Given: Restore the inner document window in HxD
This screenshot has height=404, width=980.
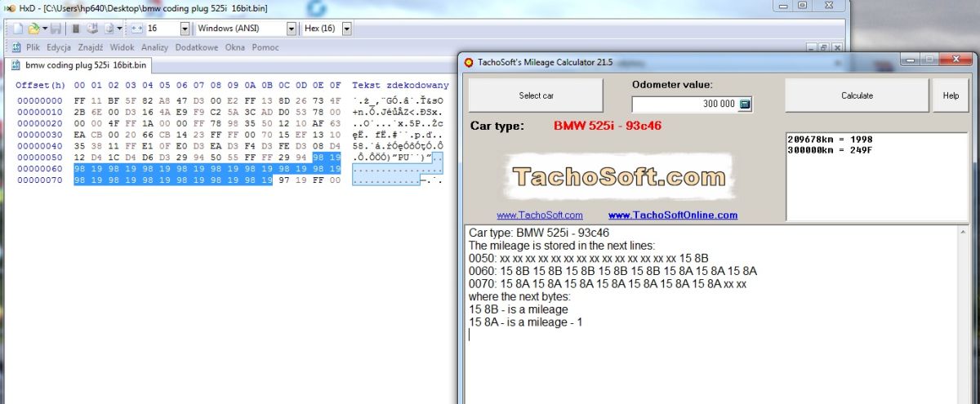Looking at the screenshot, I should point(823,48).
